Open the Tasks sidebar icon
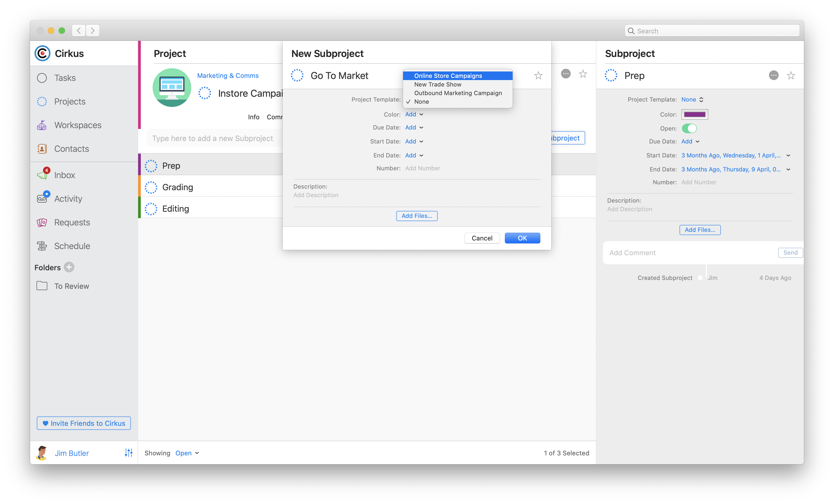 click(42, 78)
